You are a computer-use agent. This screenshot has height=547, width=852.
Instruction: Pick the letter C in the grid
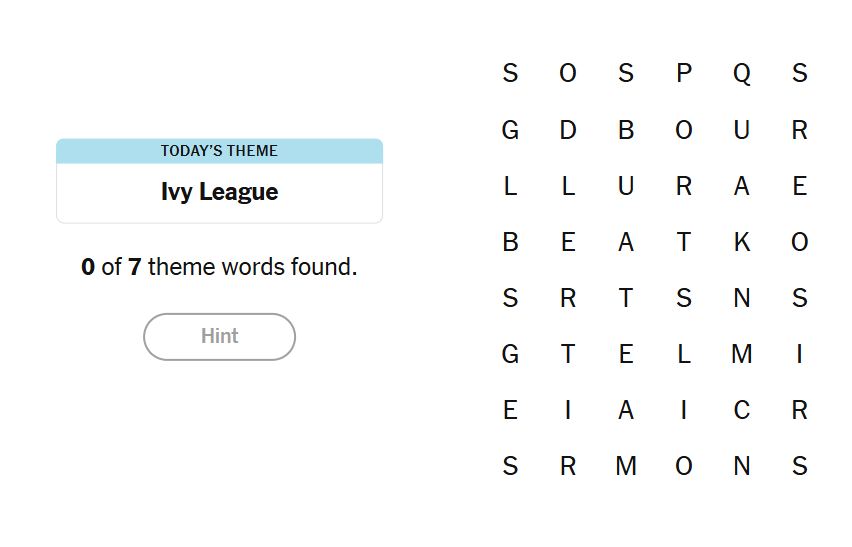coord(742,410)
